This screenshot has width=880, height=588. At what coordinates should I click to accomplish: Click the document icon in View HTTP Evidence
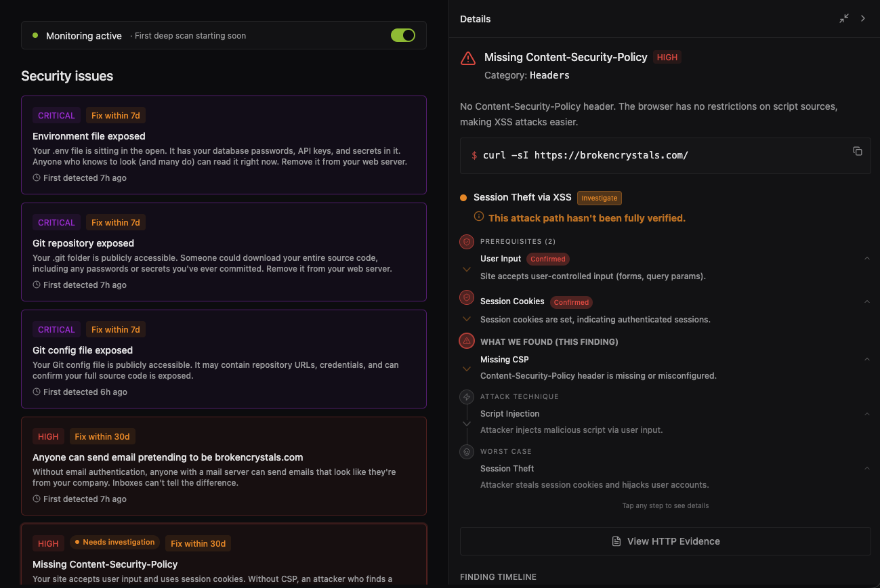(616, 541)
